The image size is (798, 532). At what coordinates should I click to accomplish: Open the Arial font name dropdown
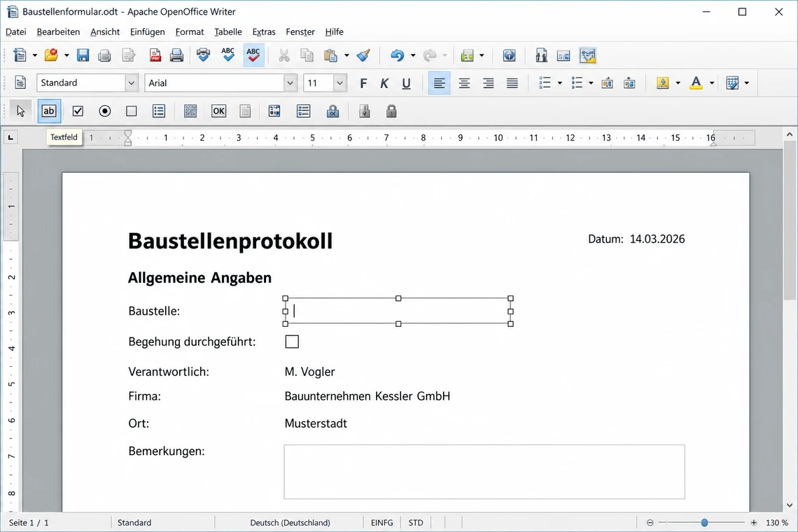pyautogui.click(x=290, y=83)
